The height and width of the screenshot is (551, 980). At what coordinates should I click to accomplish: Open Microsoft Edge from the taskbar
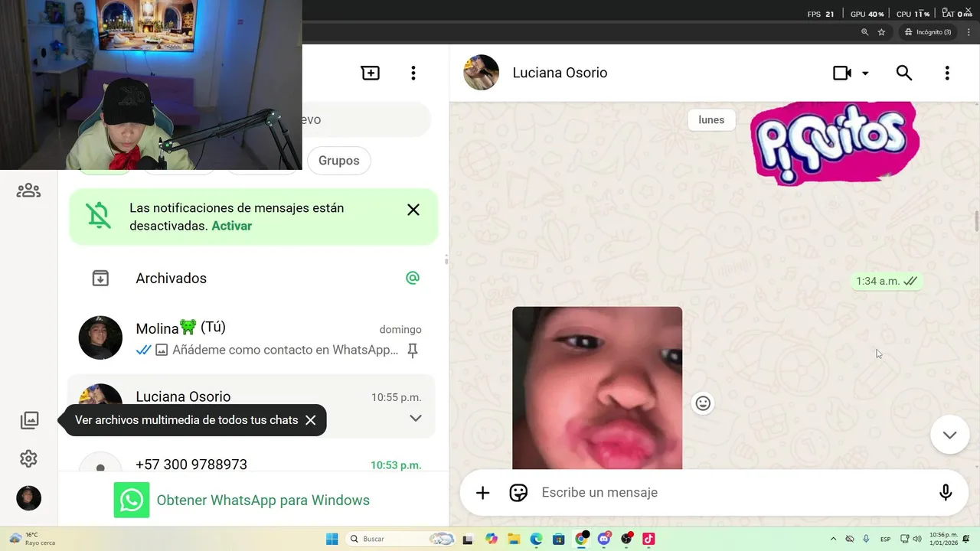536,539
